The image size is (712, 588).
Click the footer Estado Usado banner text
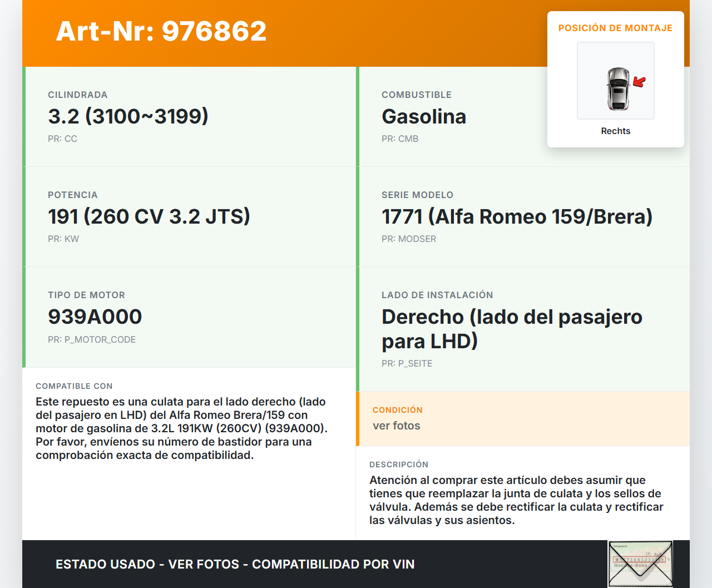tap(235, 564)
